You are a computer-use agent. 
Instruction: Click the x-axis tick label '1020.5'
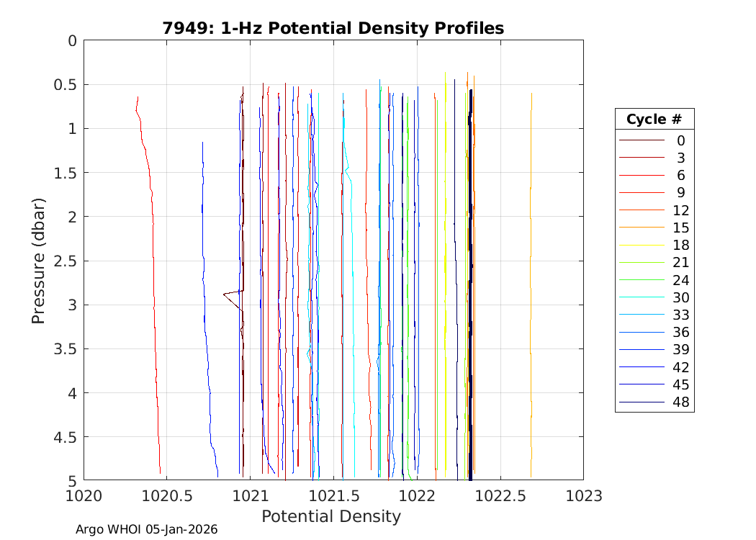(x=166, y=496)
